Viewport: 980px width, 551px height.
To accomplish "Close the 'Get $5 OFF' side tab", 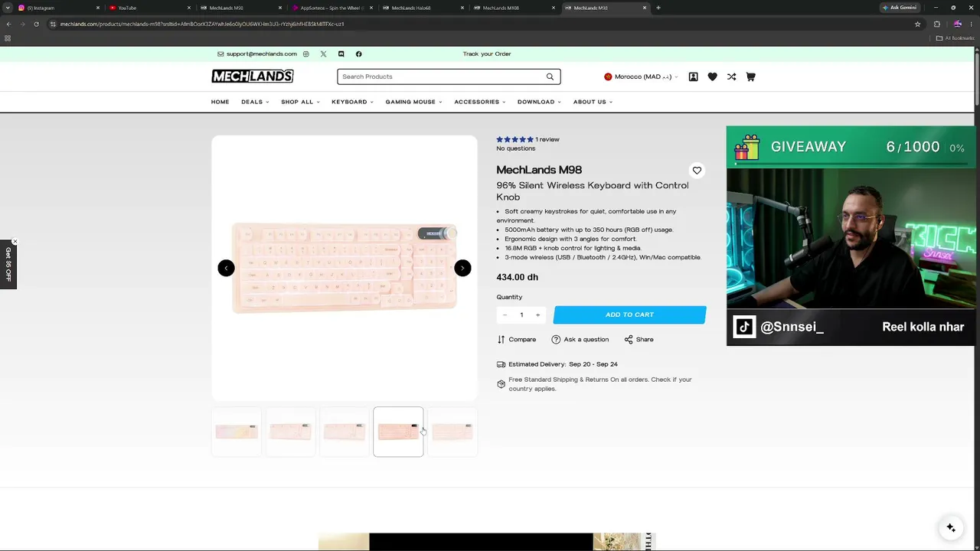I will point(15,242).
